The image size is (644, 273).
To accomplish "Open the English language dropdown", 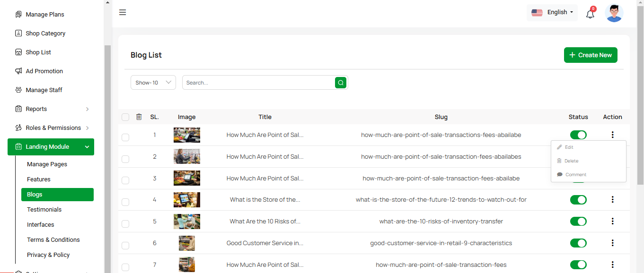I will coord(552,13).
